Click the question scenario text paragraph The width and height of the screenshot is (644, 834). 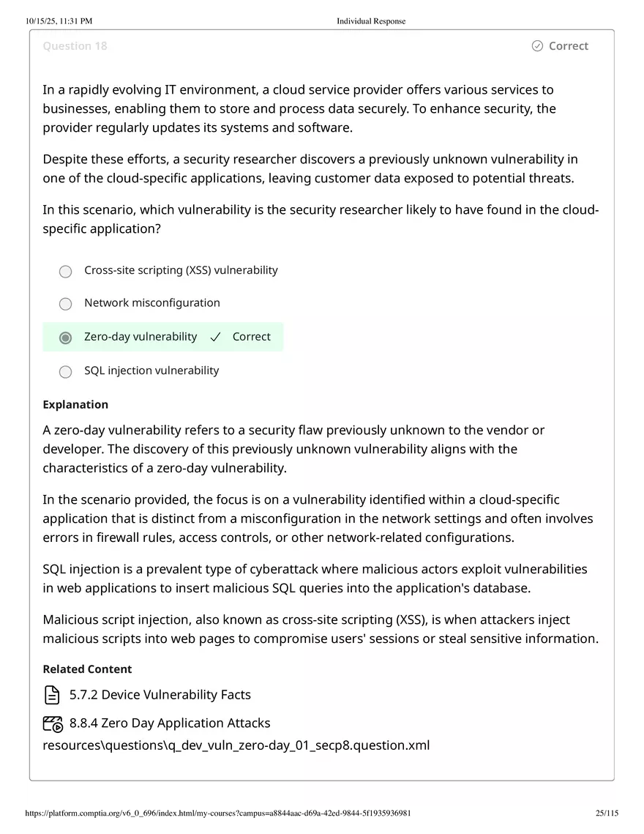299,108
